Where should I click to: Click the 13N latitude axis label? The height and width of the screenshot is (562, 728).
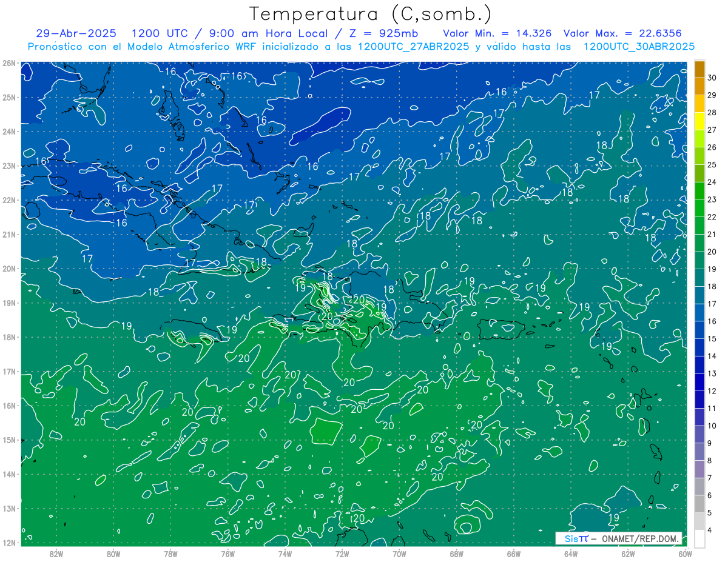tap(9, 508)
